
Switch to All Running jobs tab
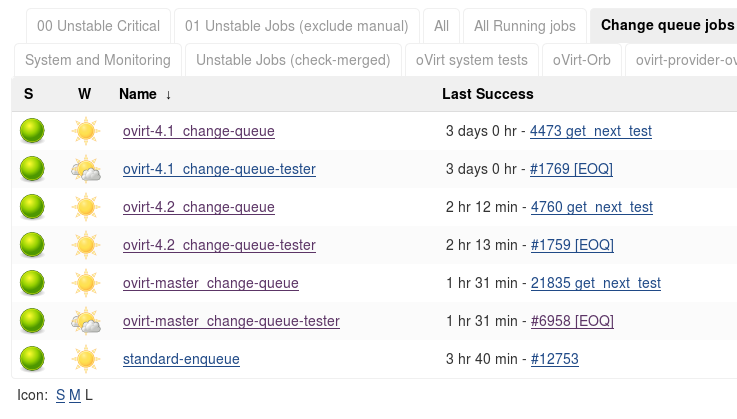(525, 25)
